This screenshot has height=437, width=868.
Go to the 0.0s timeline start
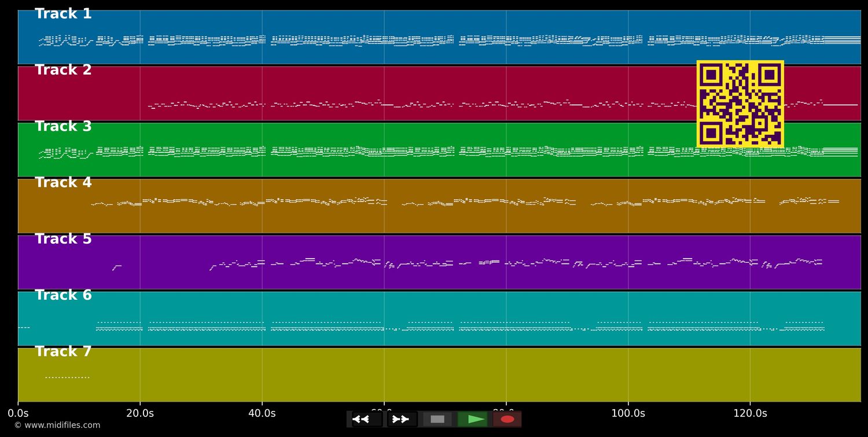click(x=18, y=413)
